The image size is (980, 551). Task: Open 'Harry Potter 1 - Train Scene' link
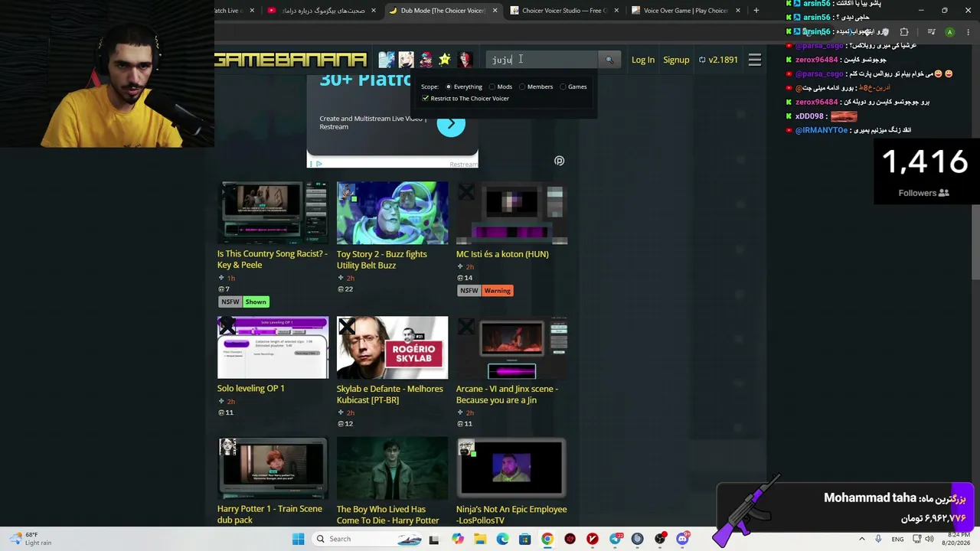269,514
